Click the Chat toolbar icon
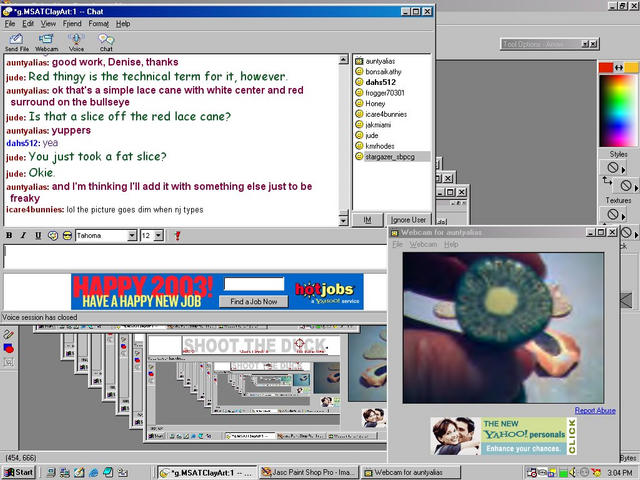The height and width of the screenshot is (480, 640). [106, 42]
